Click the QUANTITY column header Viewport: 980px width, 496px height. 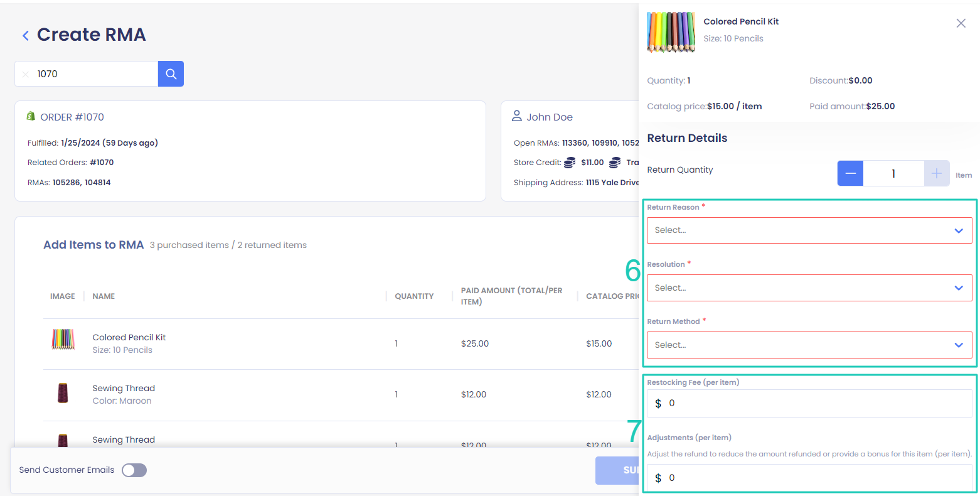414,296
